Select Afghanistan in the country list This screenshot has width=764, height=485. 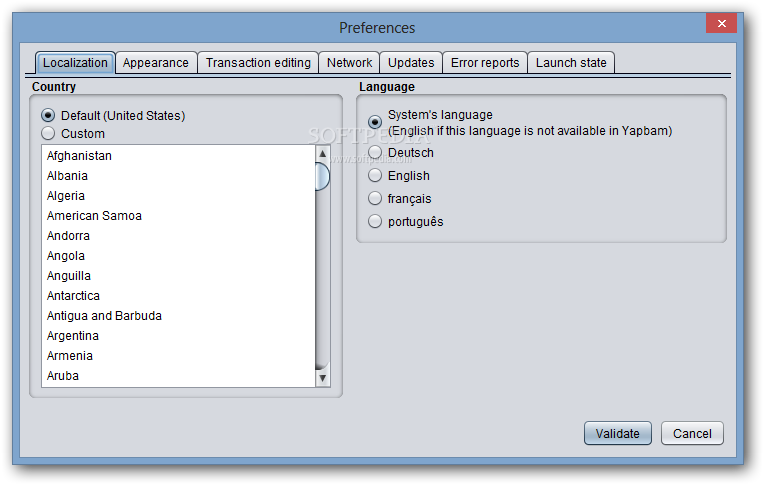tap(179, 155)
